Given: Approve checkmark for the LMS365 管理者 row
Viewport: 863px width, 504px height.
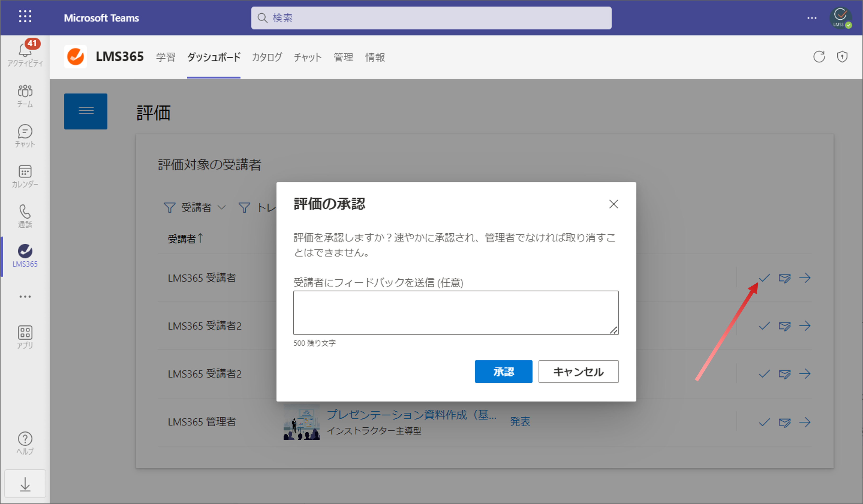Looking at the screenshot, I should click(764, 422).
